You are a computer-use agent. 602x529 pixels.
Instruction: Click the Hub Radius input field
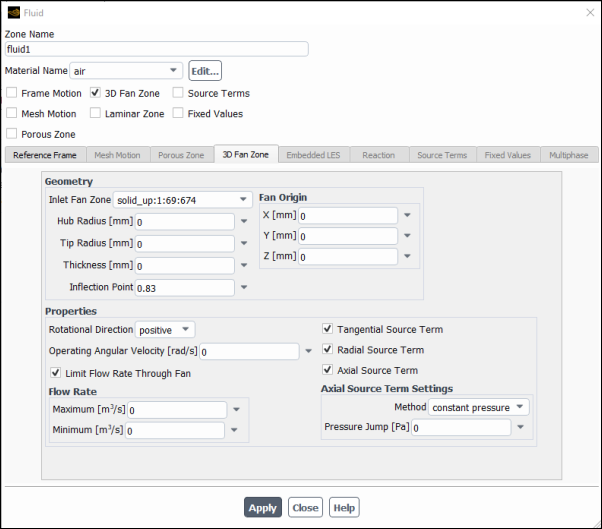pos(185,222)
